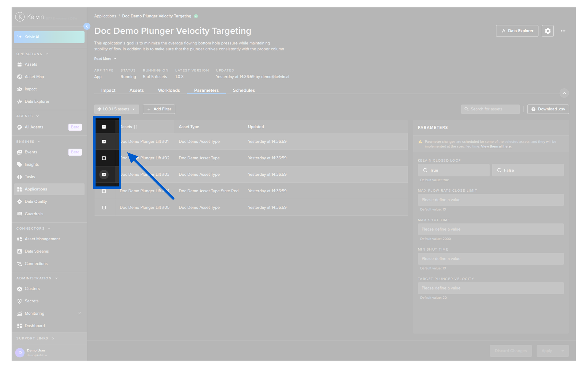Check Doc Demo Plunger Lift #05 checkbox
Viewport: 588px width, 368px height.
104,208
